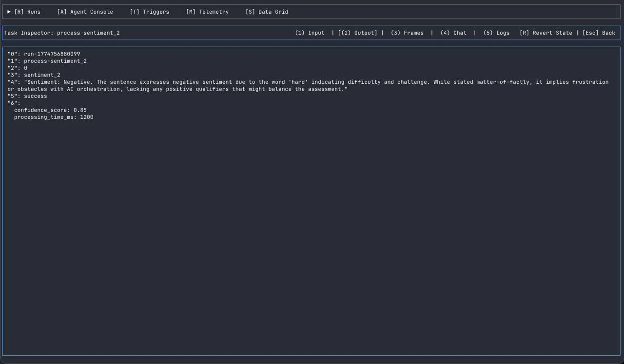Click the sentiment_2 field value
624x364 pixels.
(x=42, y=75)
